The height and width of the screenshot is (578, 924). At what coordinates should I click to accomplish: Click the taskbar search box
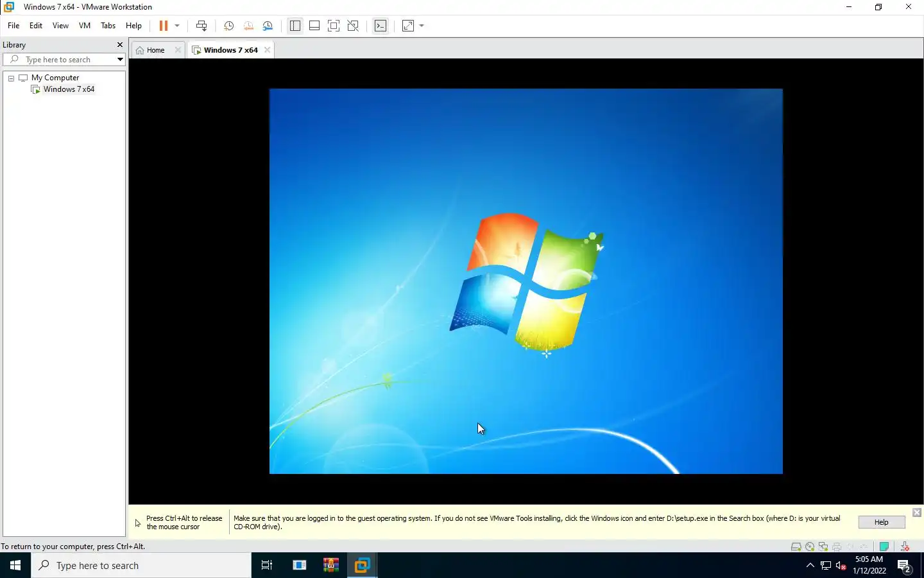coord(141,565)
